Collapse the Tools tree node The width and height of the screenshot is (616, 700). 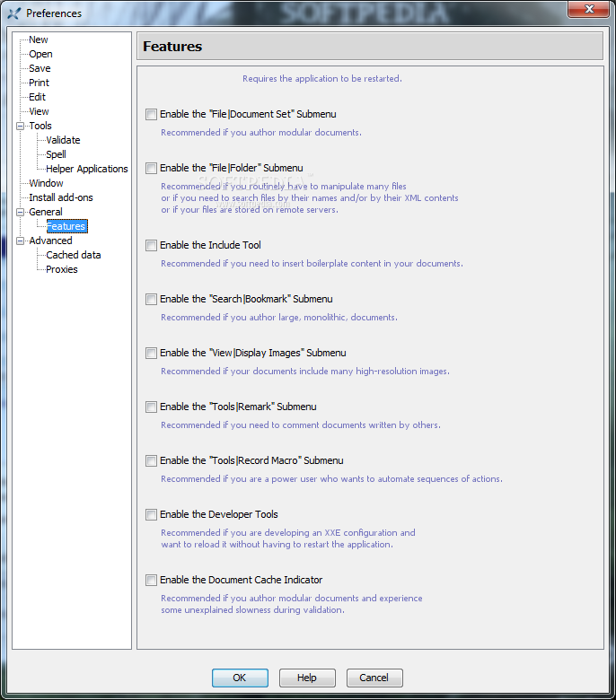point(20,126)
